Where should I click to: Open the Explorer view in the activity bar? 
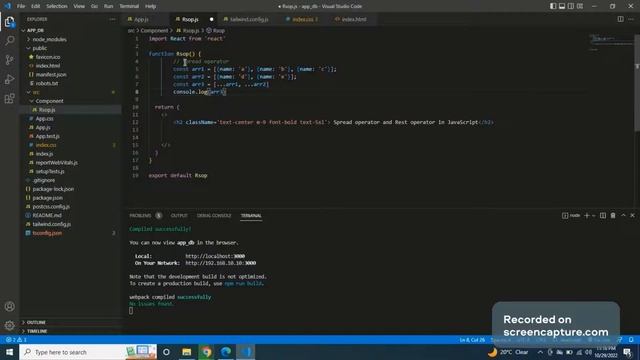click(9, 22)
